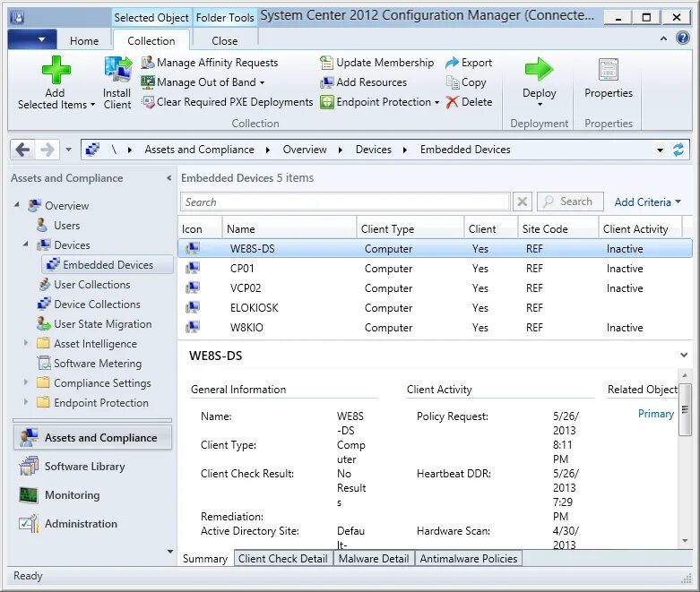
Task: Collapse the Devices tree node
Action: [26, 244]
